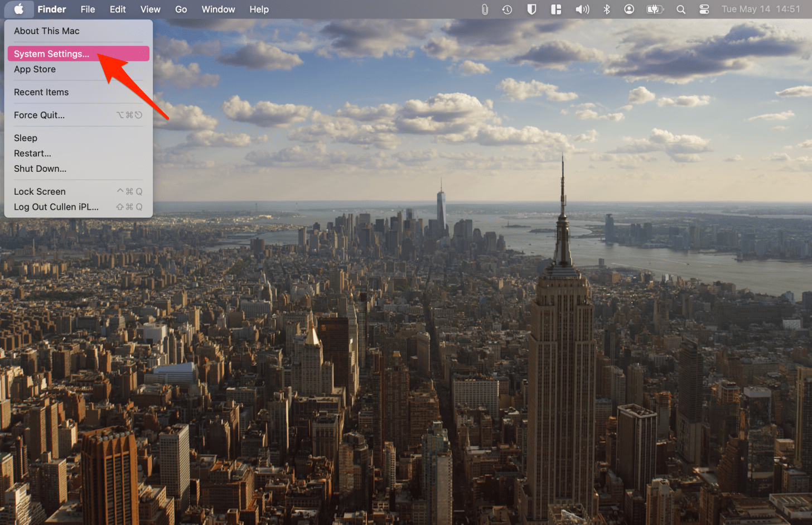The image size is (812, 525).
Task: Select System Settings… from the Apple menu
Action: (51, 54)
